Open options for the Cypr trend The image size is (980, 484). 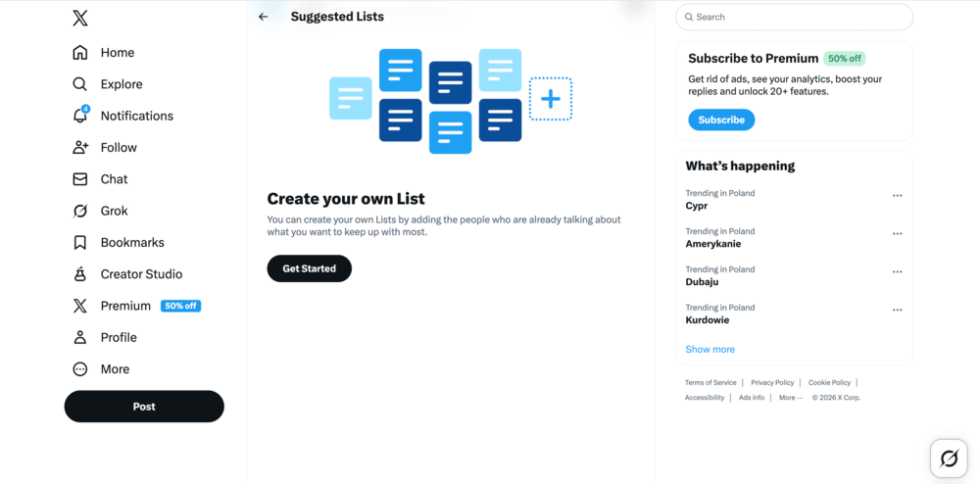coord(897,196)
